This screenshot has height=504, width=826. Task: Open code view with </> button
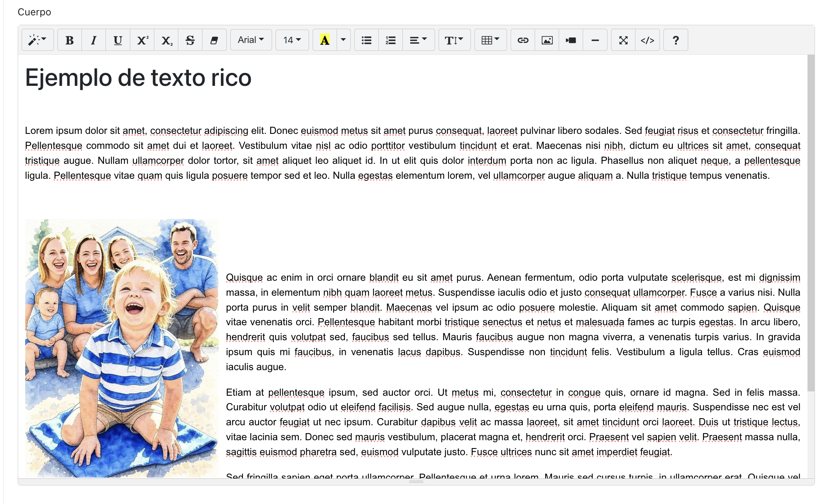647,40
